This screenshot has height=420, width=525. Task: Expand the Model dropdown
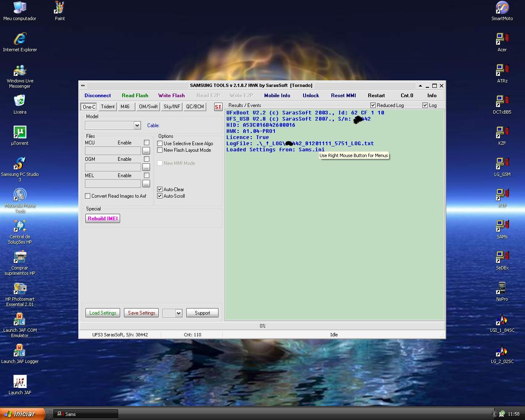[x=137, y=126]
